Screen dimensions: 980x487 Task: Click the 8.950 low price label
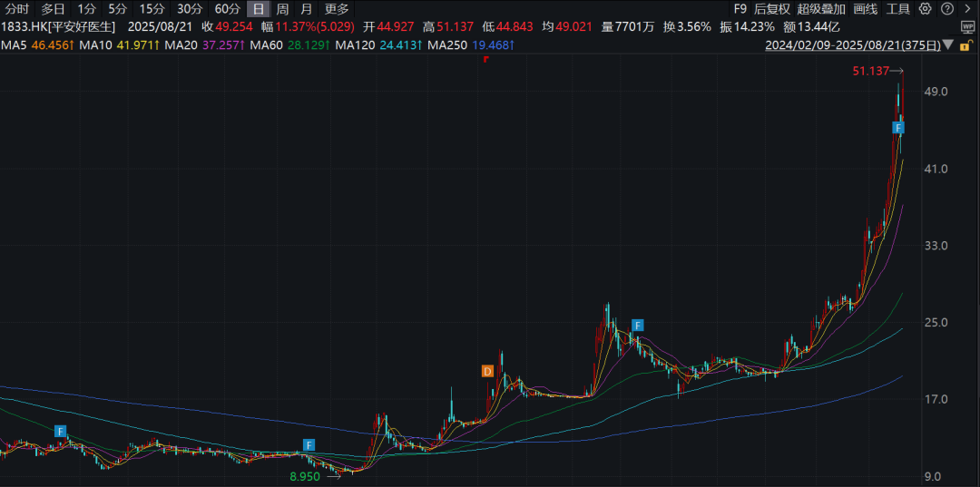(x=305, y=476)
